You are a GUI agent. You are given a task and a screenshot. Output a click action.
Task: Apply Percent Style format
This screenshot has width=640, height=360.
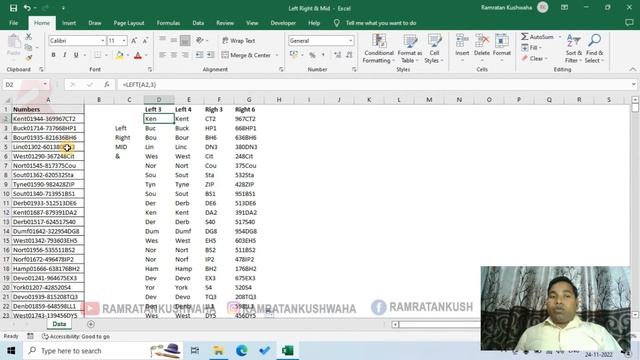point(312,55)
